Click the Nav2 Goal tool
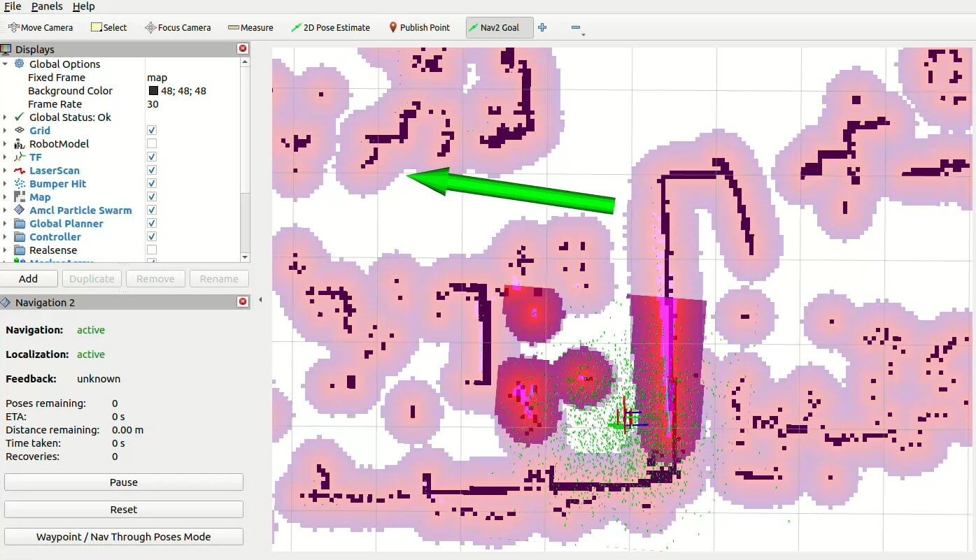976x560 pixels. click(494, 27)
